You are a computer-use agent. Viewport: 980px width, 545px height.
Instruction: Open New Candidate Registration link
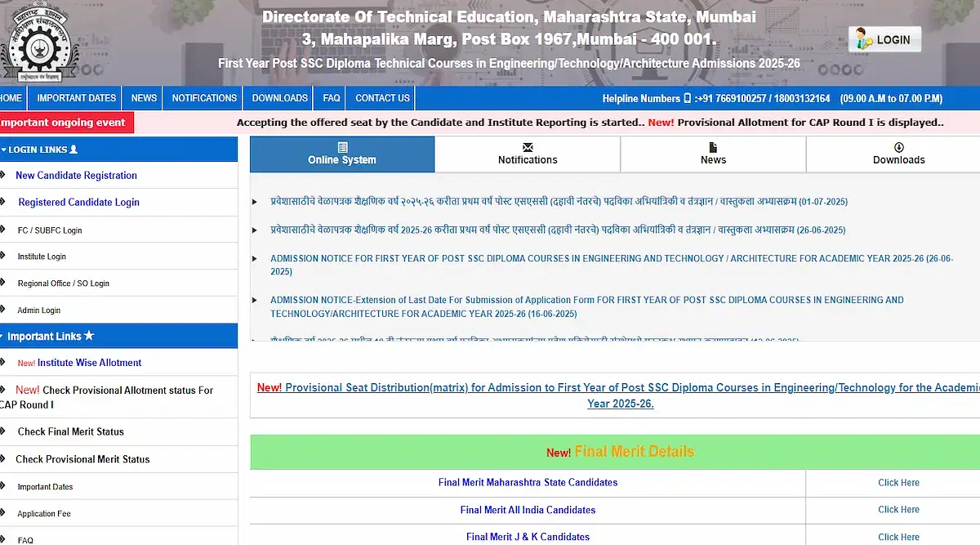(76, 176)
